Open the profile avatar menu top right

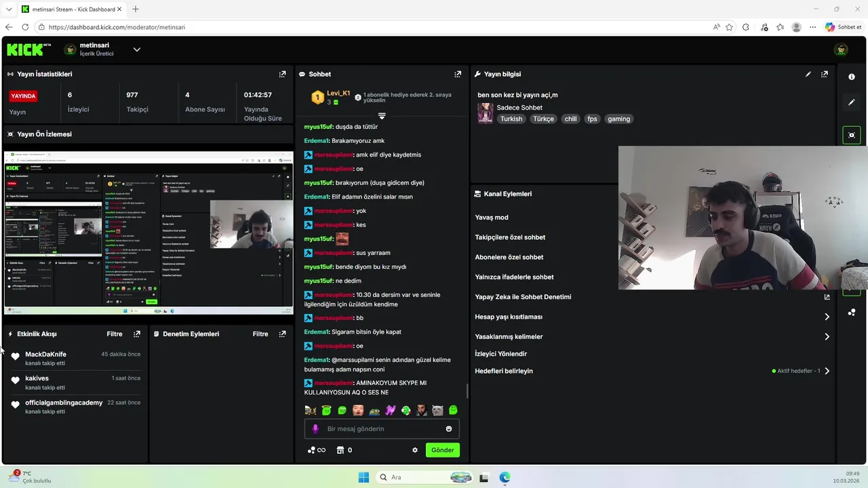point(841,49)
